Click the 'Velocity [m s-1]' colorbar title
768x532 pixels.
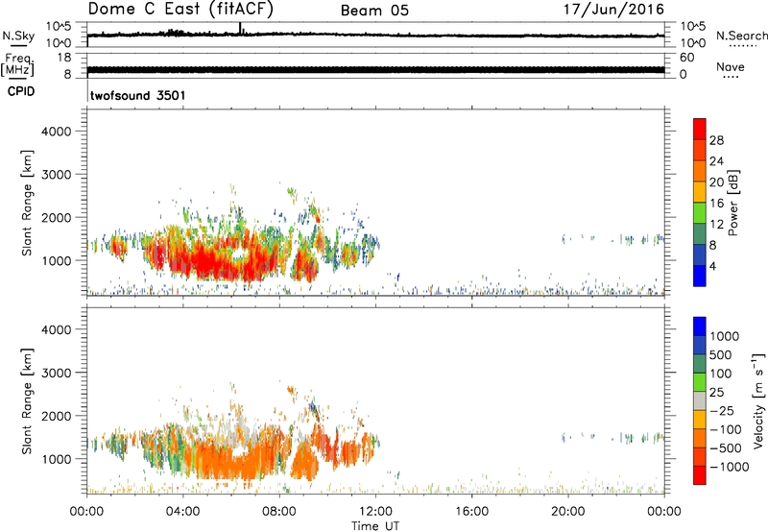click(x=759, y=400)
